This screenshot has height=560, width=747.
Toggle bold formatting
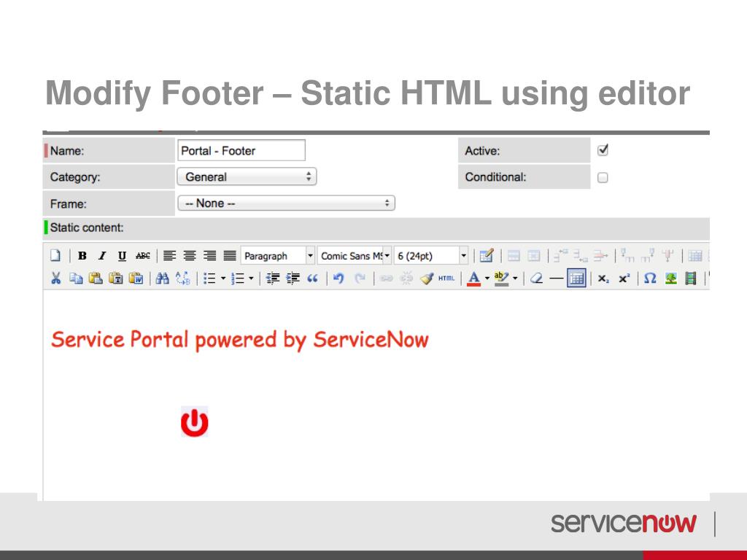pyautogui.click(x=82, y=256)
